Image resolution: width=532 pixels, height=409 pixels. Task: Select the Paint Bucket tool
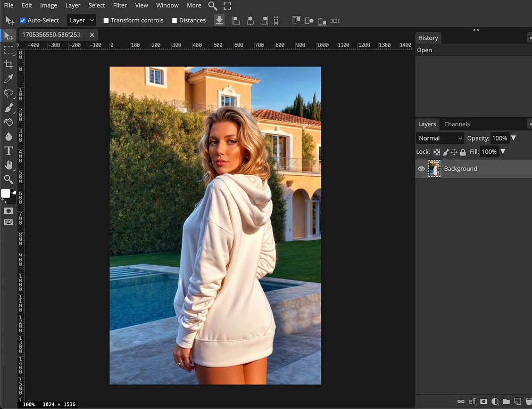point(9,122)
